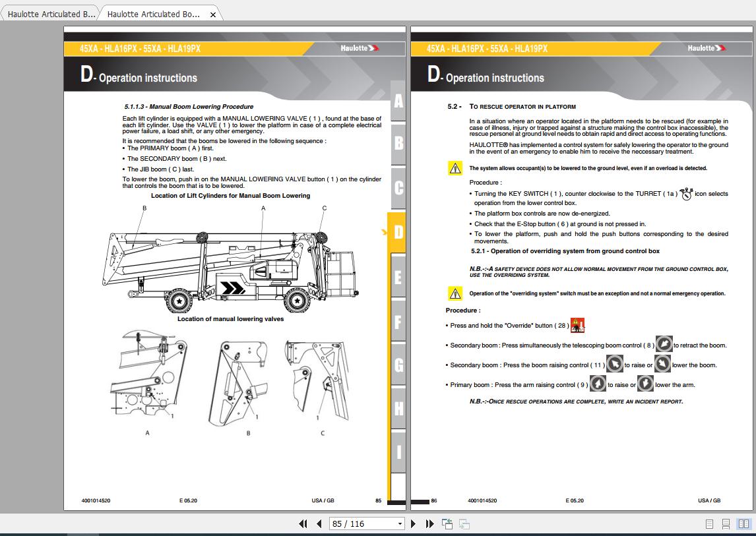Image resolution: width=756 pixels, height=536 pixels.
Task: Advance to the next page
Action: tap(413, 523)
